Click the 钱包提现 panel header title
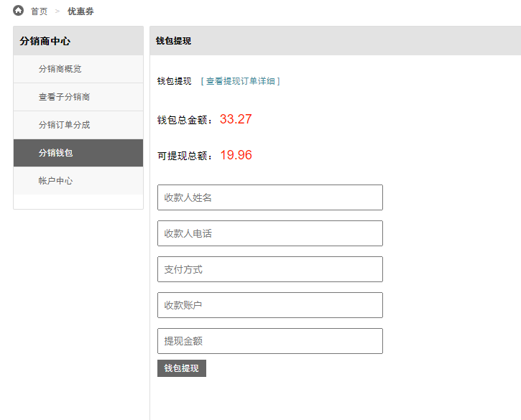The width and height of the screenshot is (521, 420). point(173,41)
